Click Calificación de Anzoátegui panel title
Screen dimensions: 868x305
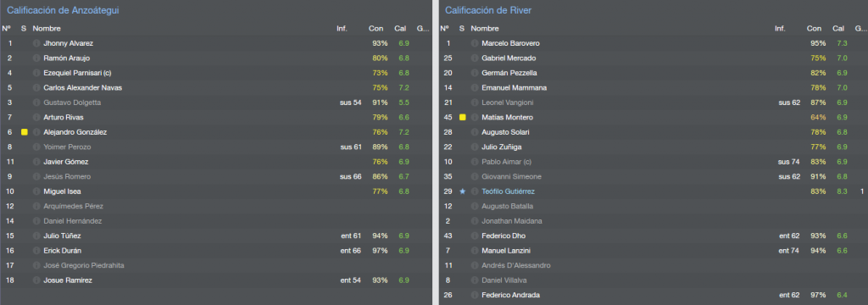click(63, 10)
